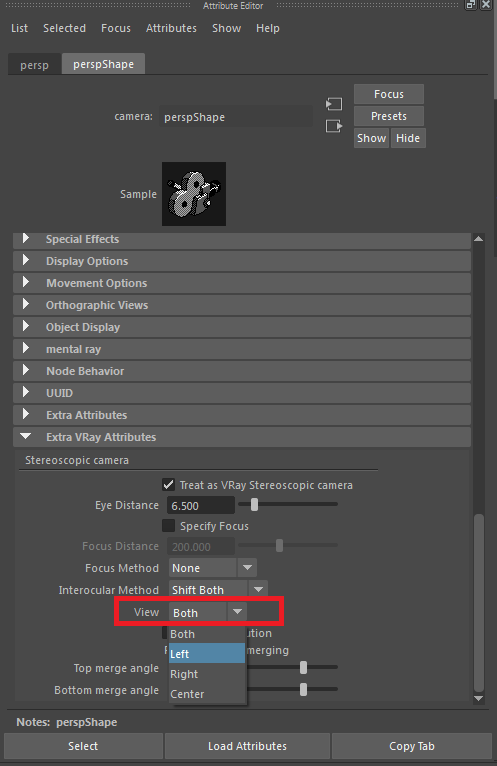Open the Interocular Method dropdown arrow
Viewport: 497px width, 766px height.
coord(259,589)
